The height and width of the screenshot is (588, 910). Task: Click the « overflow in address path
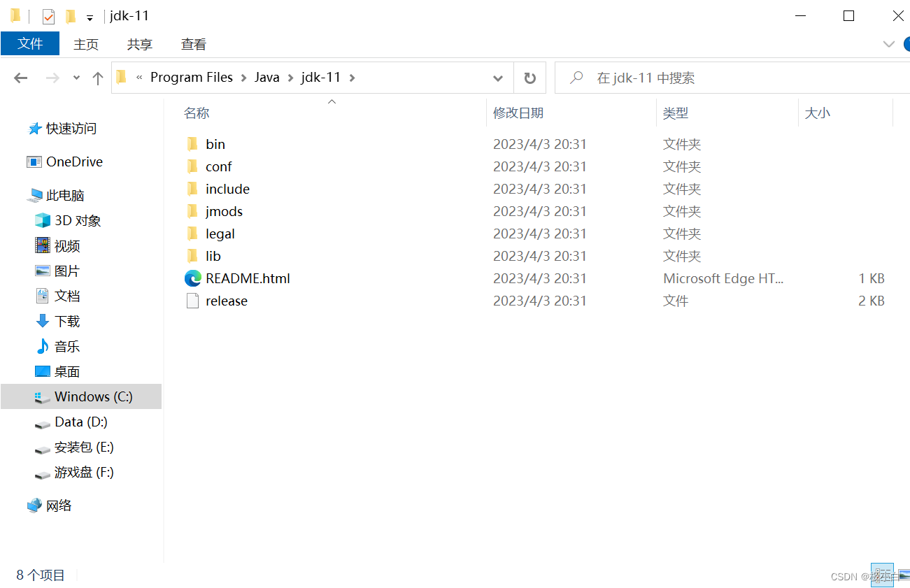coord(139,78)
